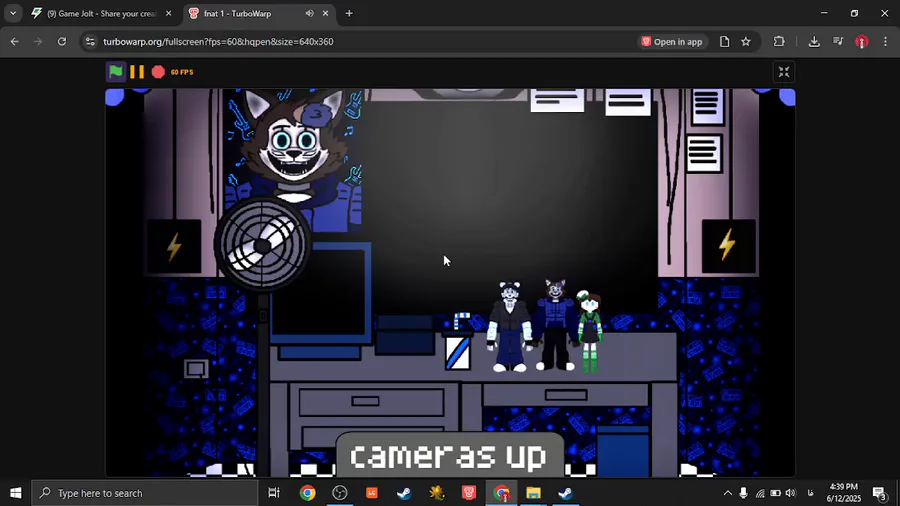
Task: Open the browser profile avatar
Action: 862,41
